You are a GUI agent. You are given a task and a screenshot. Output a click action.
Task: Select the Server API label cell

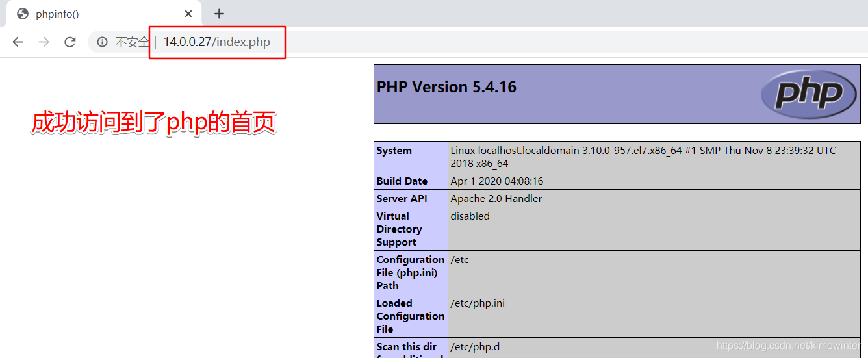pos(411,198)
